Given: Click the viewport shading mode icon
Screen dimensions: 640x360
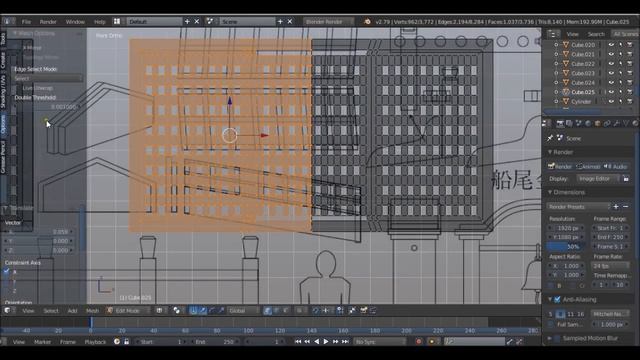Looking at the screenshot, I should 159,311.
